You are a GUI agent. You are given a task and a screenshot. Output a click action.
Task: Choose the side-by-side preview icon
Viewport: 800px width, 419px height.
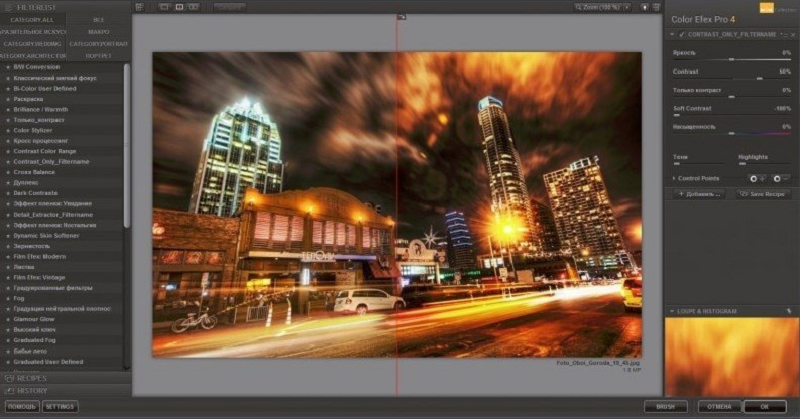pos(193,7)
